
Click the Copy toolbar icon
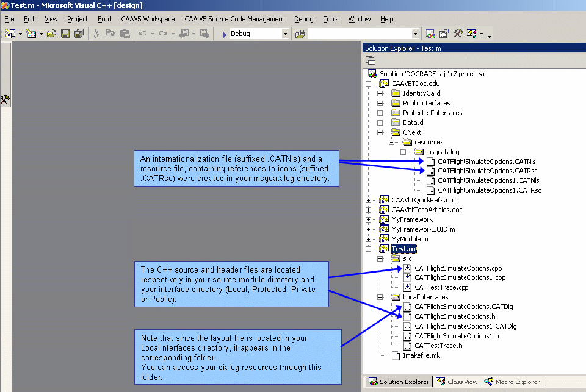click(110, 34)
